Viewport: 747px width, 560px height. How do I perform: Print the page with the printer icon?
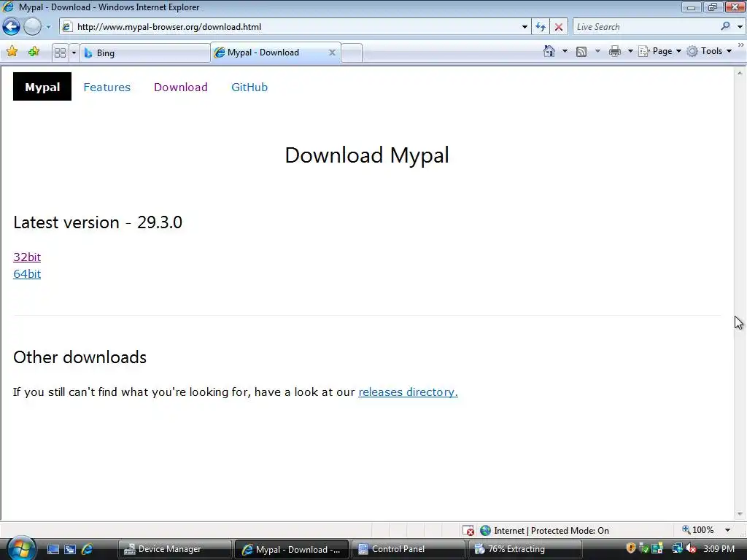(x=615, y=51)
